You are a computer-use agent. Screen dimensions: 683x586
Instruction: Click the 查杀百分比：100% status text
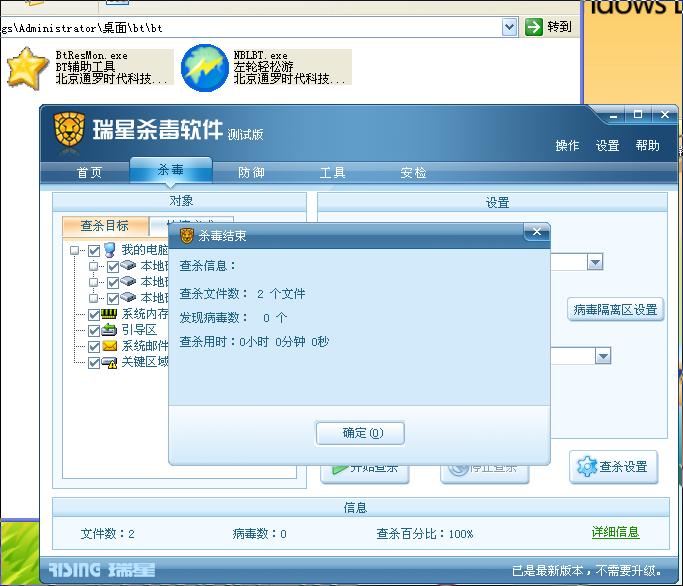point(425,534)
